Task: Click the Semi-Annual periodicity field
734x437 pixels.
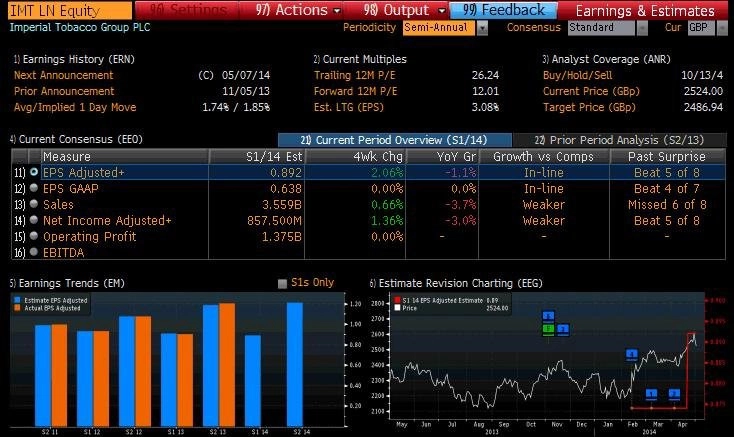Action: pos(439,28)
